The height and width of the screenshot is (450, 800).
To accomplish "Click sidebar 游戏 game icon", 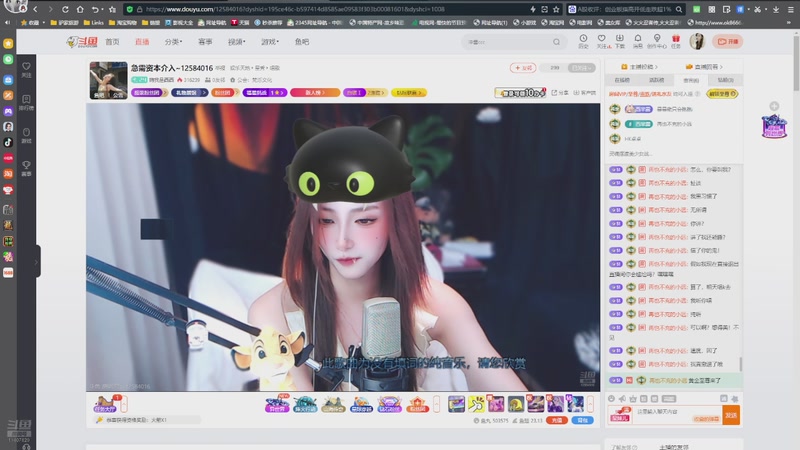I will coord(27,135).
